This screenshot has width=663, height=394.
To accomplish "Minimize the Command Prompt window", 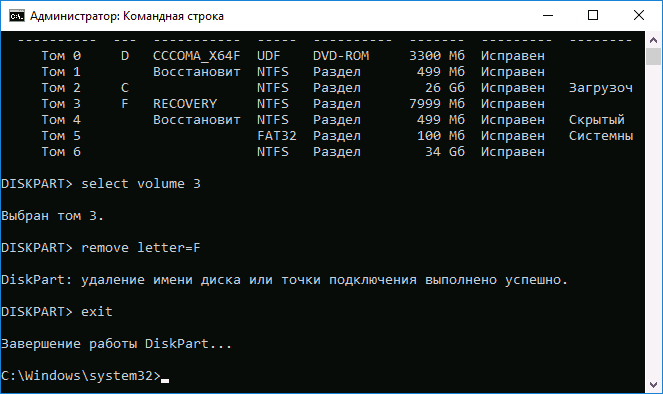I will click(548, 16).
